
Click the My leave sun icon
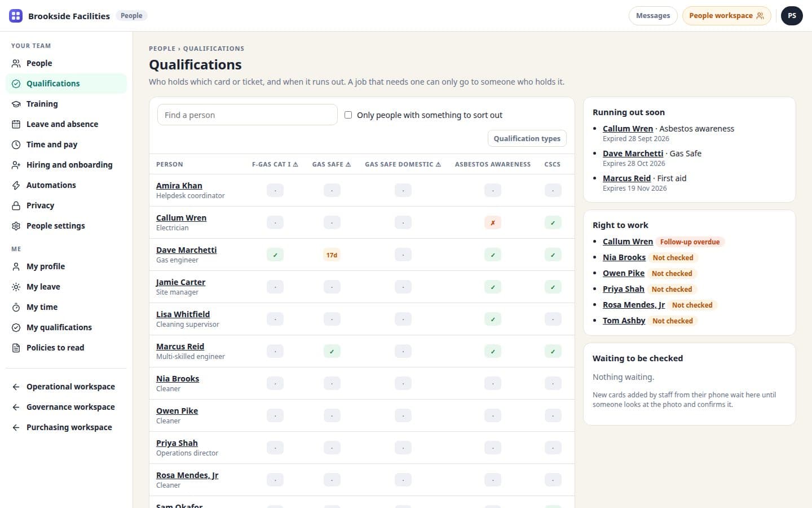coord(16,287)
